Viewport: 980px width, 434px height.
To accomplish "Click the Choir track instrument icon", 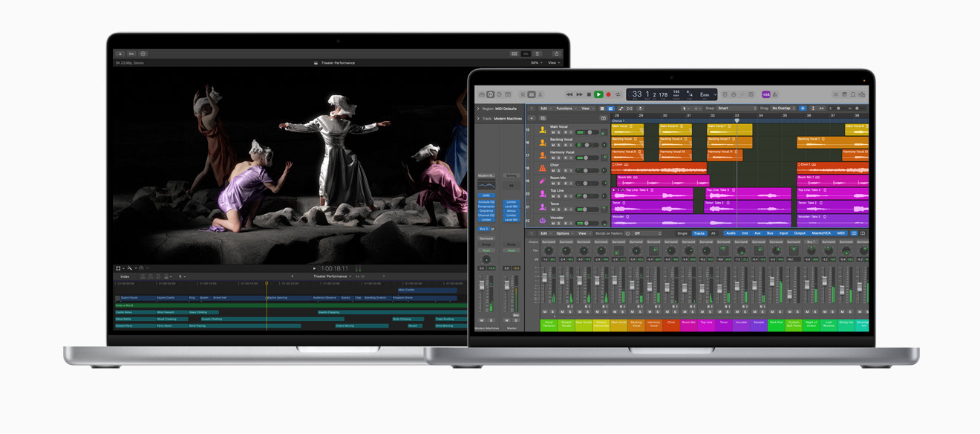I will pyautogui.click(x=543, y=168).
